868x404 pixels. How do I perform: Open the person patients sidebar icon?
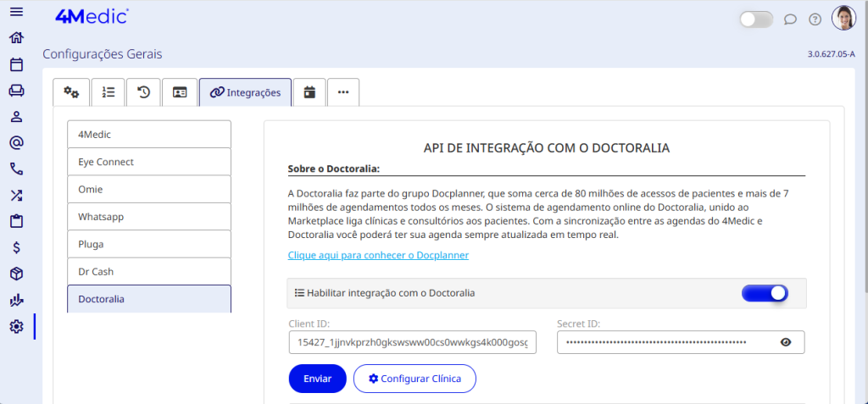click(17, 117)
